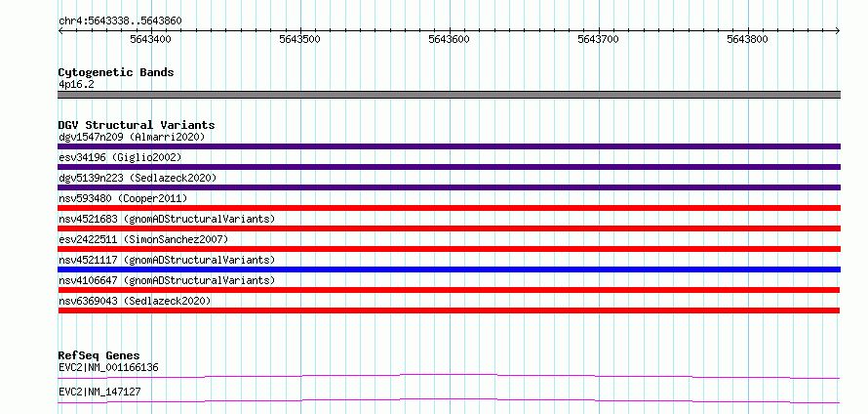The width and height of the screenshot is (868, 414).
Task: Click the 5643600 ruler tick label
Action: 449,39
